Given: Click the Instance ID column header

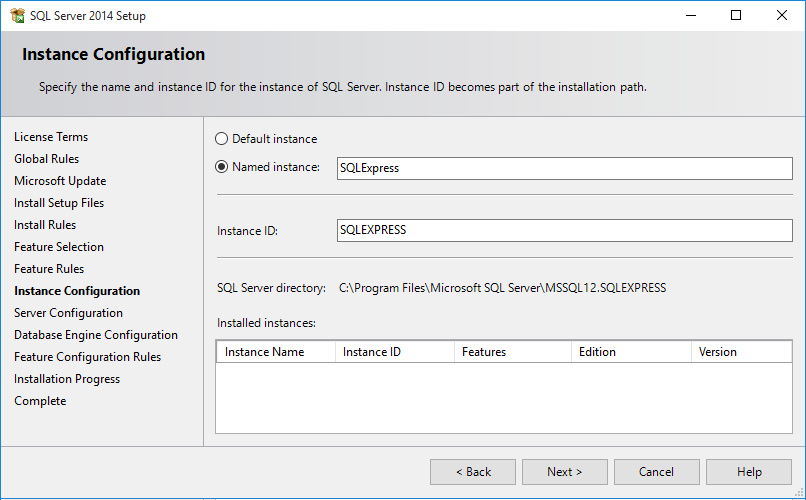Looking at the screenshot, I should tap(395, 351).
